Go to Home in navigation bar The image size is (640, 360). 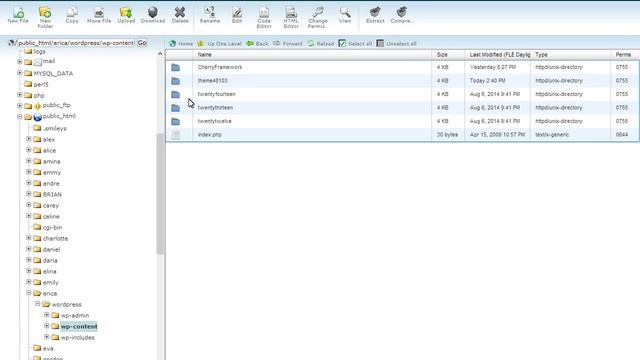(181, 44)
